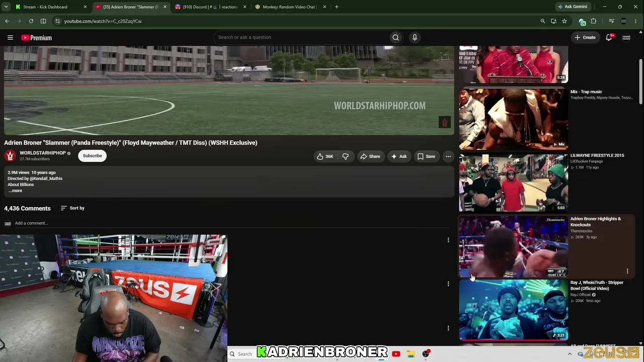Viewport: 644px width, 362px height.
Task: Open the zoom control in address bar
Action: [x=542, y=21]
